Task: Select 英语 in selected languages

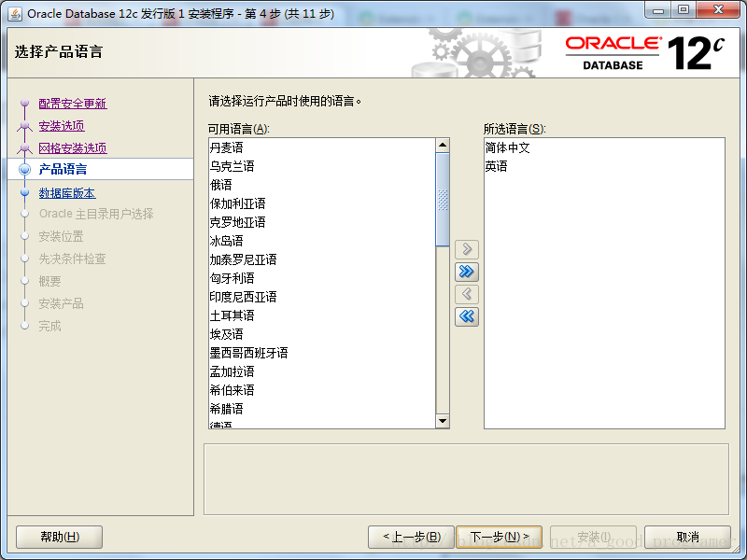Action: [x=604, y=166]
